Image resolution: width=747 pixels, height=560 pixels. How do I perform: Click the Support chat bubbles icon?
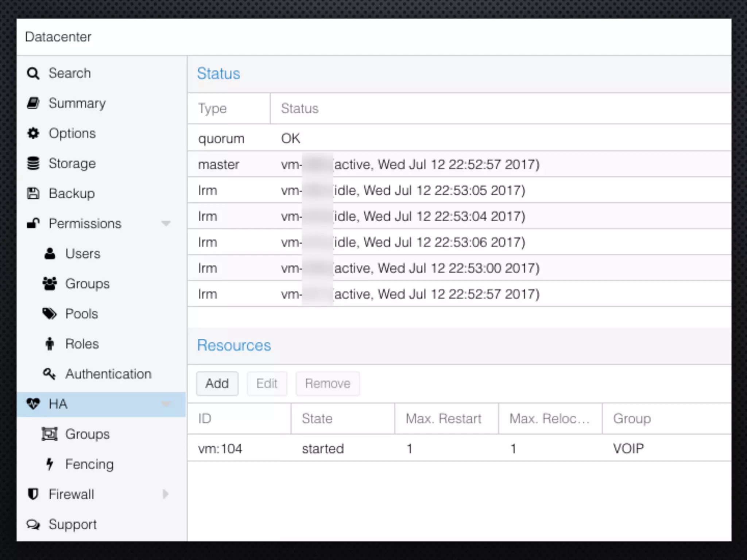click(33, 525)
